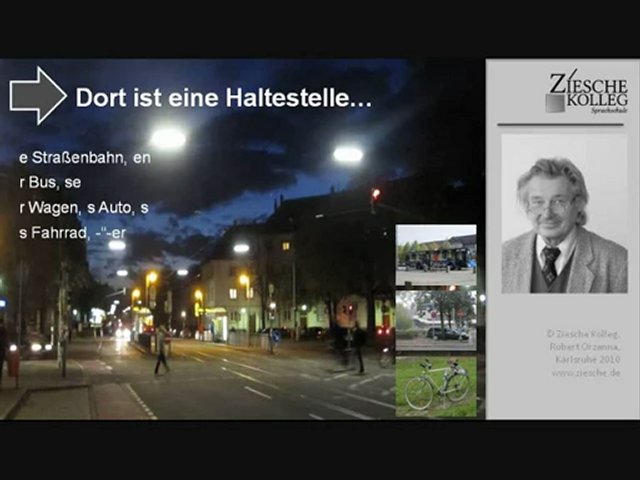The width and height of the screenshot is (640, 480).
Task: Click the pedestrian crossing the street
Action: tap(161, 352)
